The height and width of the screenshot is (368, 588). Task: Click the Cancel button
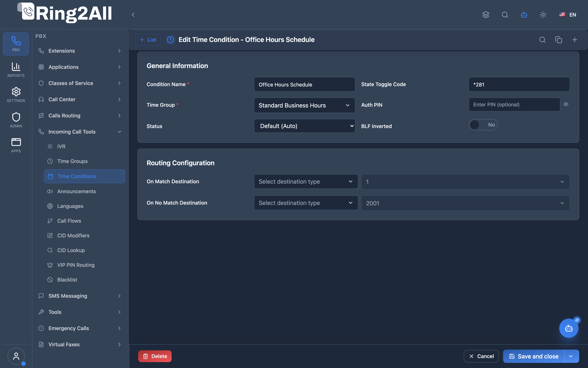click(481, 356)
